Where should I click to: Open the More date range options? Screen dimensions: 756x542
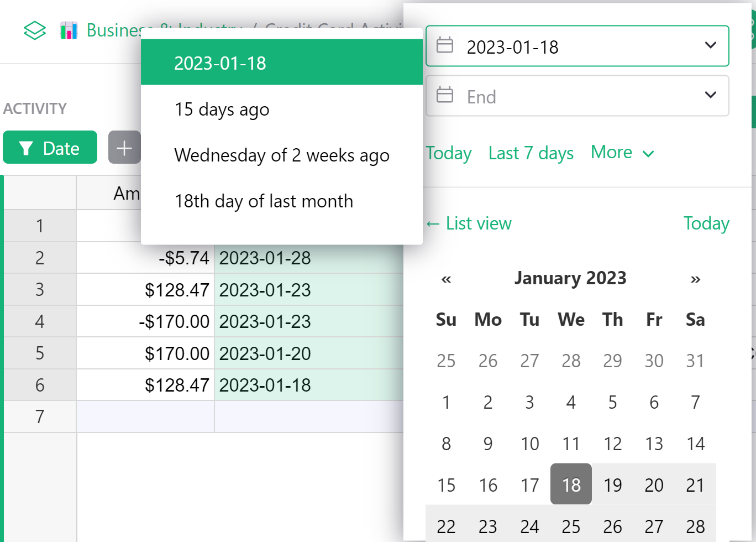pos(622,153)
